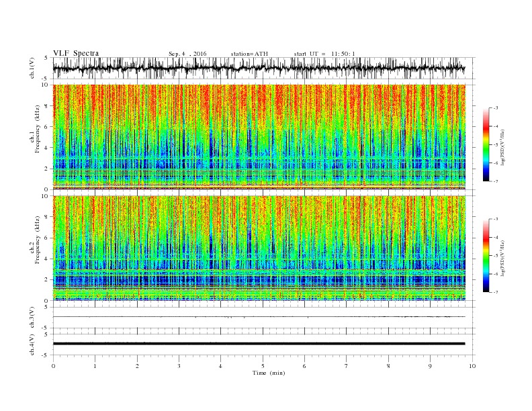This screenshot has height=411, width=532.
Task: Click the 'ch.2 Frequency (kHz)' axis label
Action: point(35,239)
